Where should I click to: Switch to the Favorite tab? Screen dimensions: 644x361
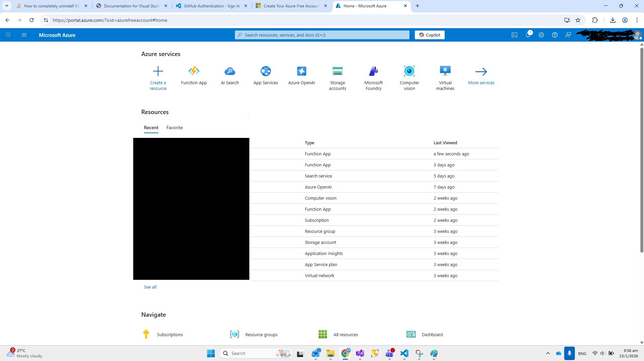tap(174, 127)
